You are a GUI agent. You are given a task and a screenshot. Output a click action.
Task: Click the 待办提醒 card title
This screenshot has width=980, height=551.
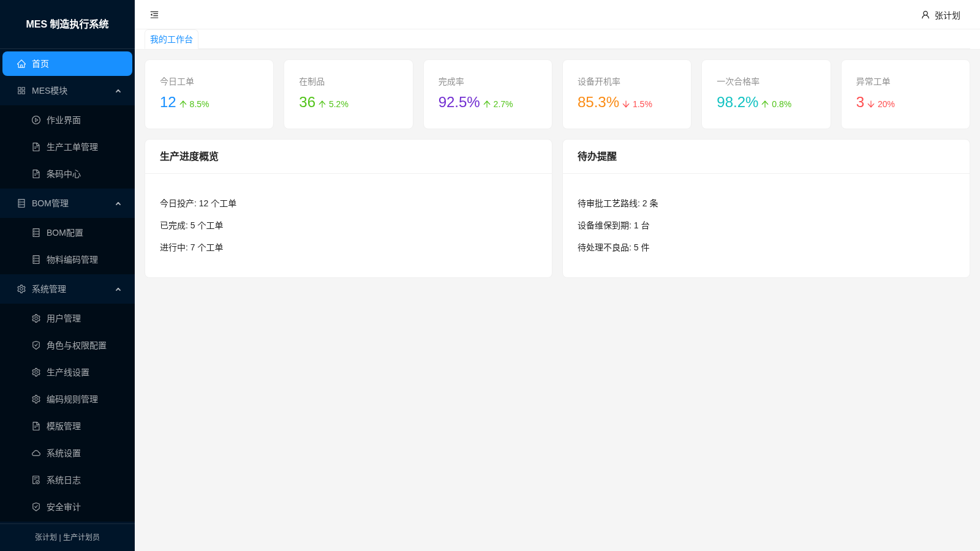597,156
